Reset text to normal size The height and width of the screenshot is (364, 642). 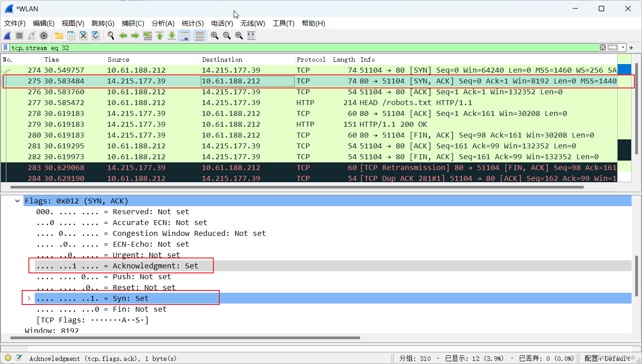(x=239, y=36)
